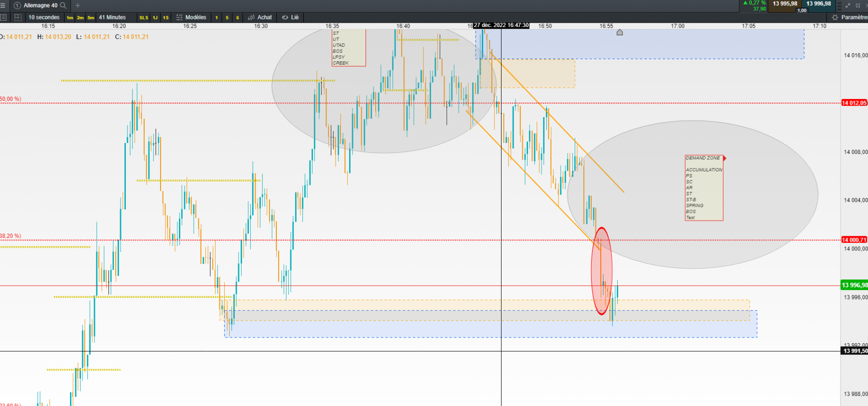Screen dimensions: 868x406
Task: Search instrument next to Allemagne 40
Action: (63, 5)
